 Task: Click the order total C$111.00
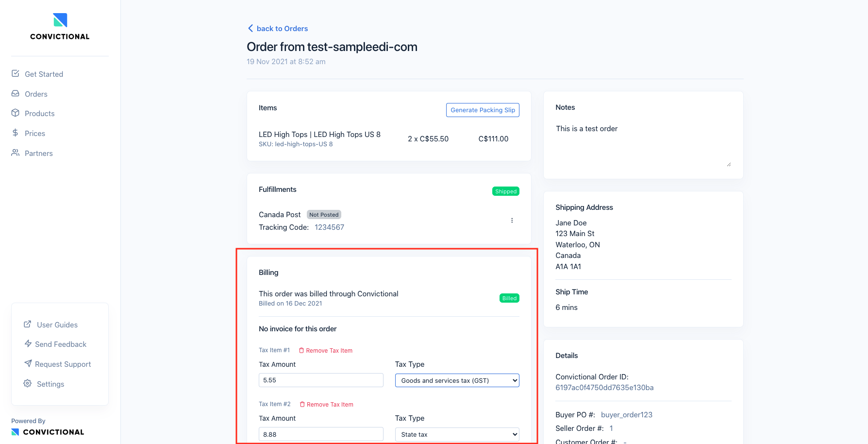click(493, 138)
